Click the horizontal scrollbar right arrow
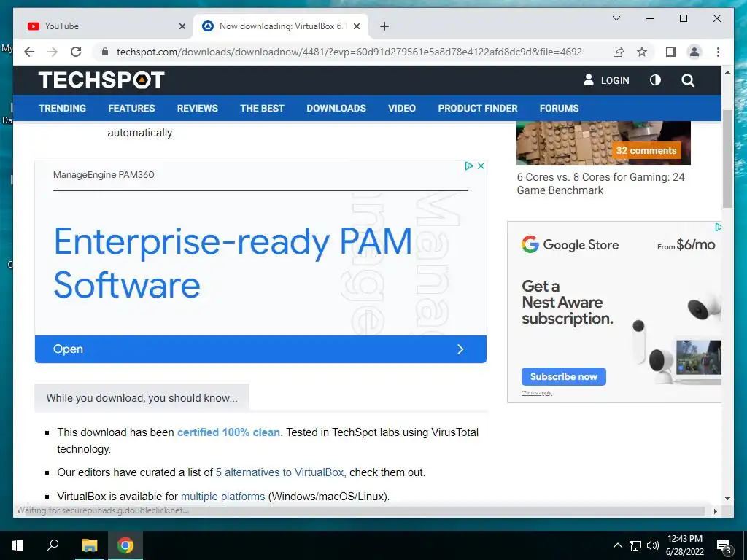The image size is (747, 560). [x=715, y=511]
